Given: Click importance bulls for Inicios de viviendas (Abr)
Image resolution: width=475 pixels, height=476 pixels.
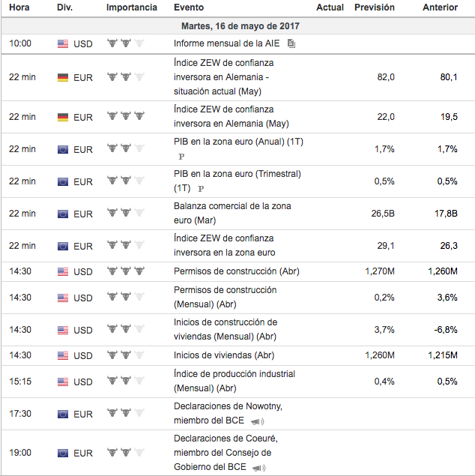Looking at the screenshot, I should (x=124, y=355).
